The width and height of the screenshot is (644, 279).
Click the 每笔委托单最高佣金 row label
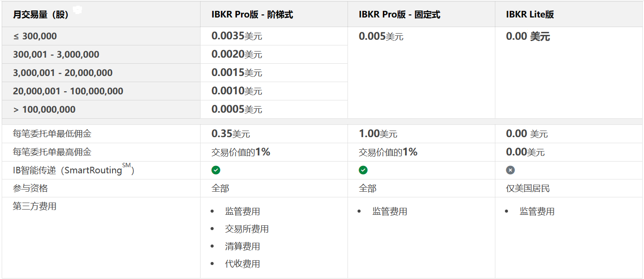coord(52,152)
